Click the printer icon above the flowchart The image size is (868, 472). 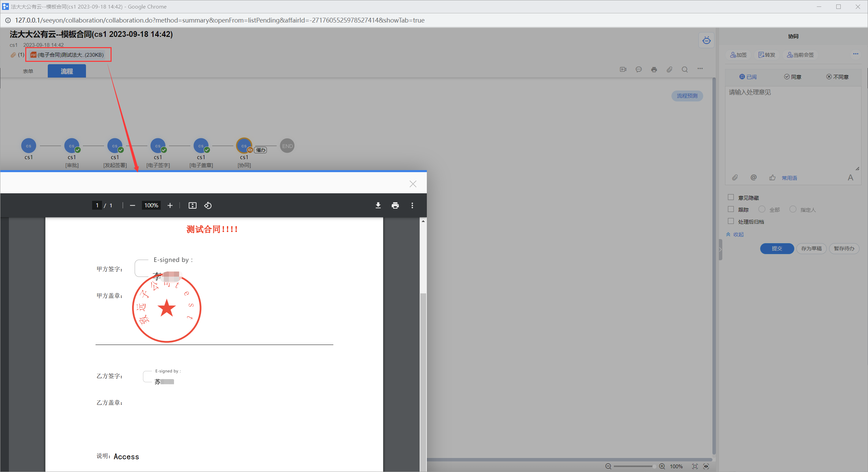[x=654, y=69]
